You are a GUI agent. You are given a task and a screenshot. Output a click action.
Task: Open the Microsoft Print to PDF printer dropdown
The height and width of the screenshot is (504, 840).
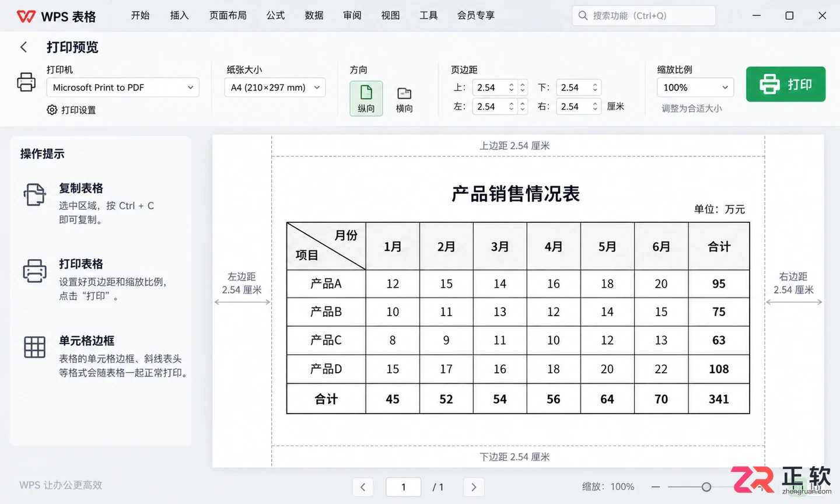pos(123,87)
